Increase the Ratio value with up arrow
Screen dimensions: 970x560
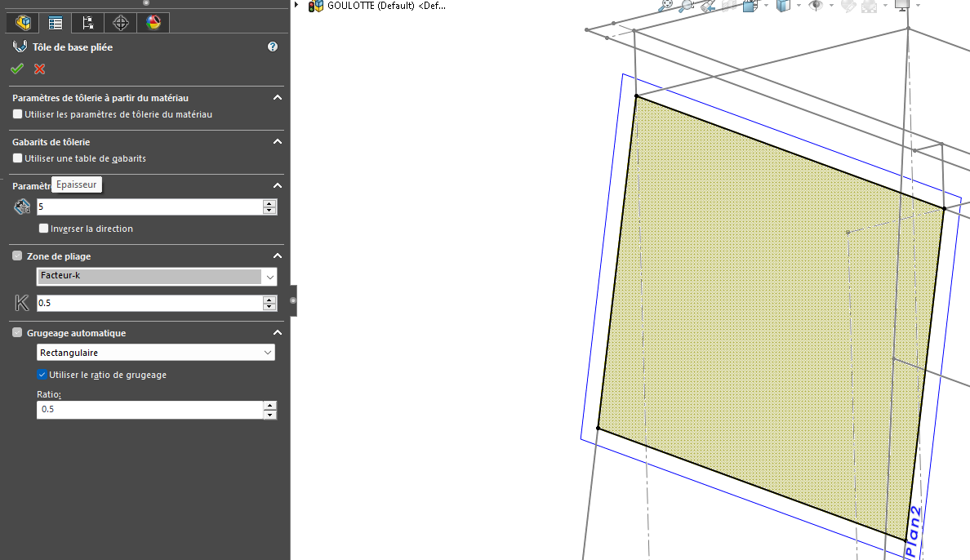[270, 405]
